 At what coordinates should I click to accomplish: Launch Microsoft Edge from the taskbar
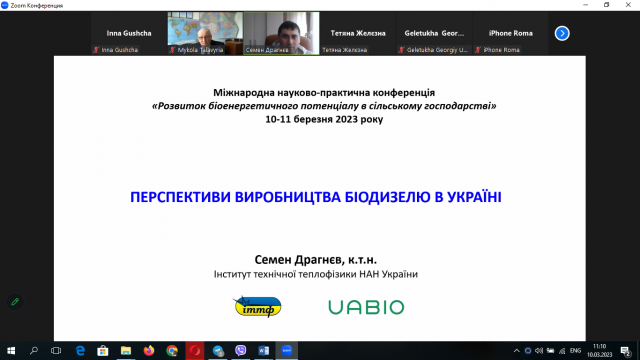pyautogui.click(x=80, y=351)
